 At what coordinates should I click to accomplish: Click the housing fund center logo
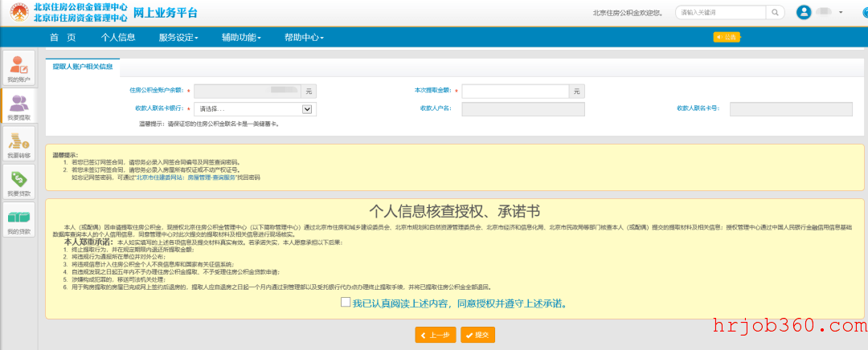coord(19,12)
